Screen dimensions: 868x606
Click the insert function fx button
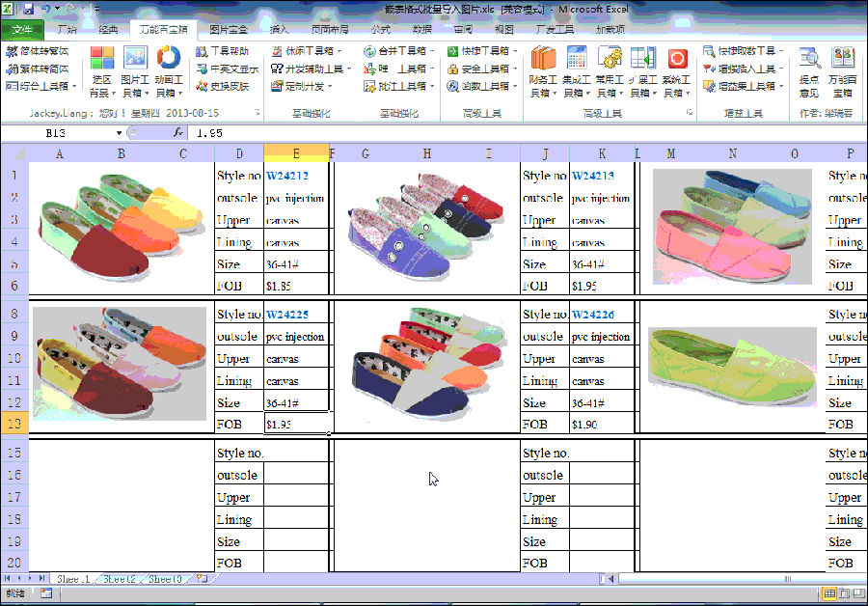pyautogui.click(x=178, y=132)
